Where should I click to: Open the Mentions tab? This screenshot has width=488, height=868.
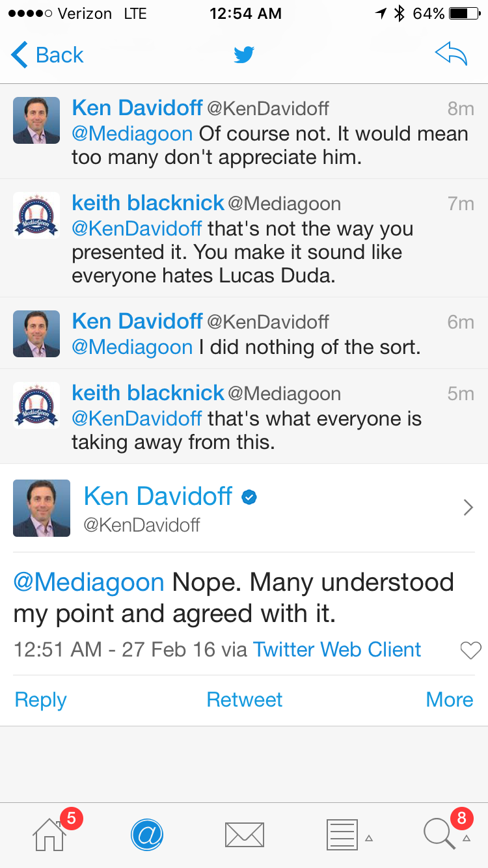[147, 834]
